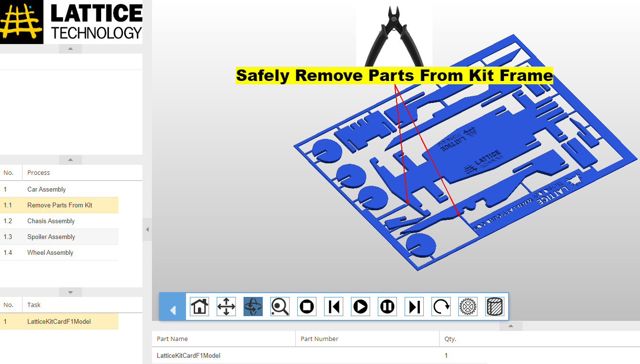Select the Zoom magnifier tool
This screenshot has height=364, width=640.
click(279, 307)
